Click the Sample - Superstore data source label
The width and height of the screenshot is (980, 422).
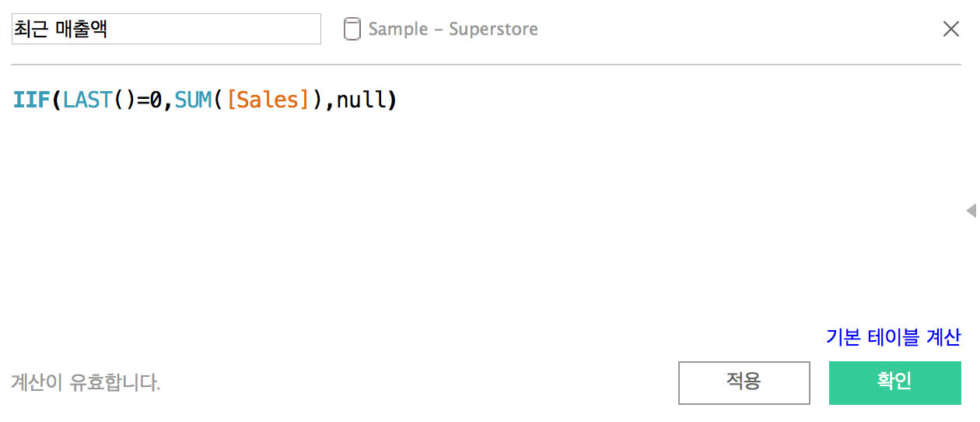(x=453, y=30)
